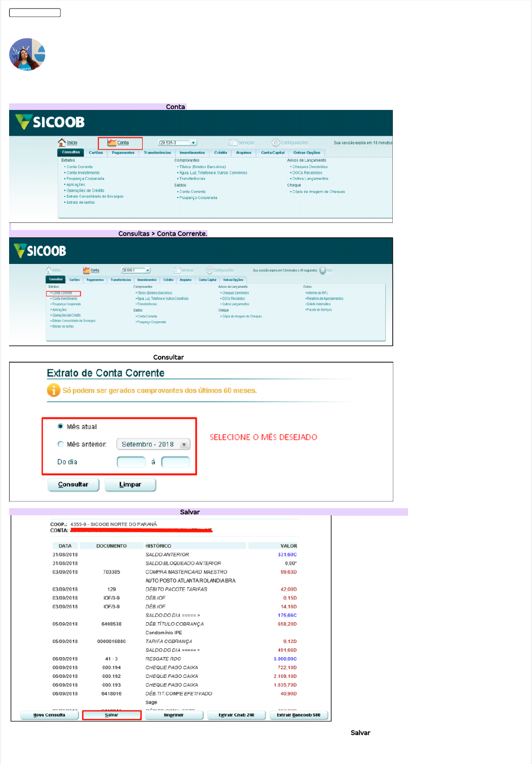Image resolution: width=532 pixels, height=764 pixels.
Task: Expand account selector 29.535-3 in top panel
Action: 193,143
